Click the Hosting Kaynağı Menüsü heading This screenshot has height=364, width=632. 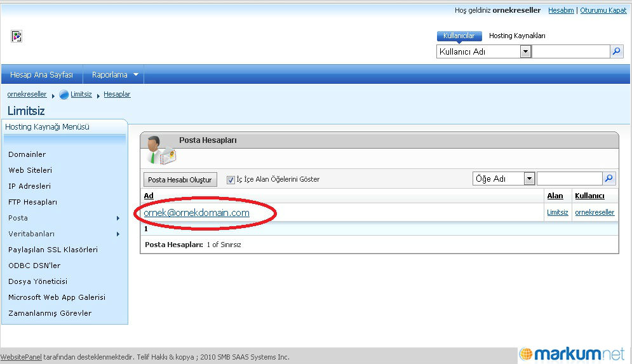(47, 127)
